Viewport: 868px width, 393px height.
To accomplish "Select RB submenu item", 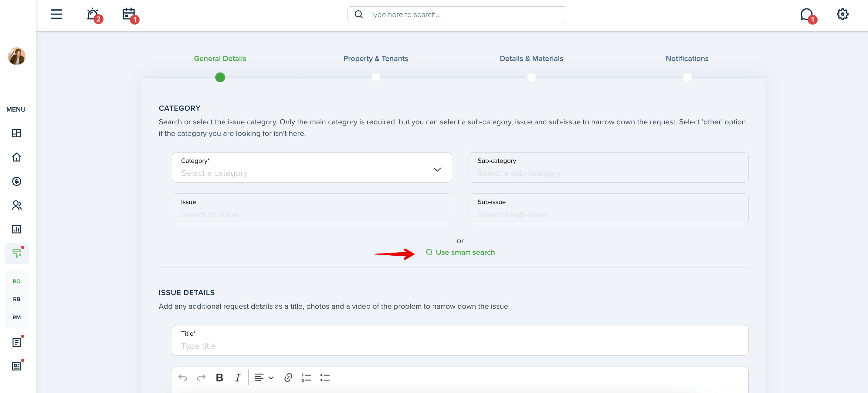I will click(x=16, y=299).
